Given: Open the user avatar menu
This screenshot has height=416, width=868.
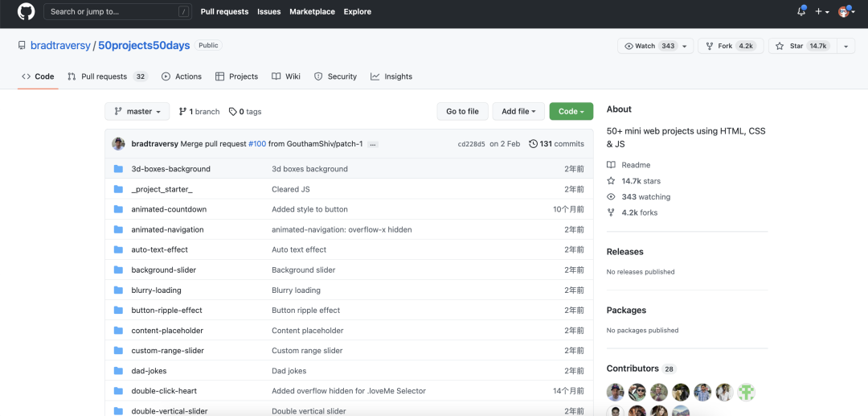Looking at the screenshot, I should 845,11.
